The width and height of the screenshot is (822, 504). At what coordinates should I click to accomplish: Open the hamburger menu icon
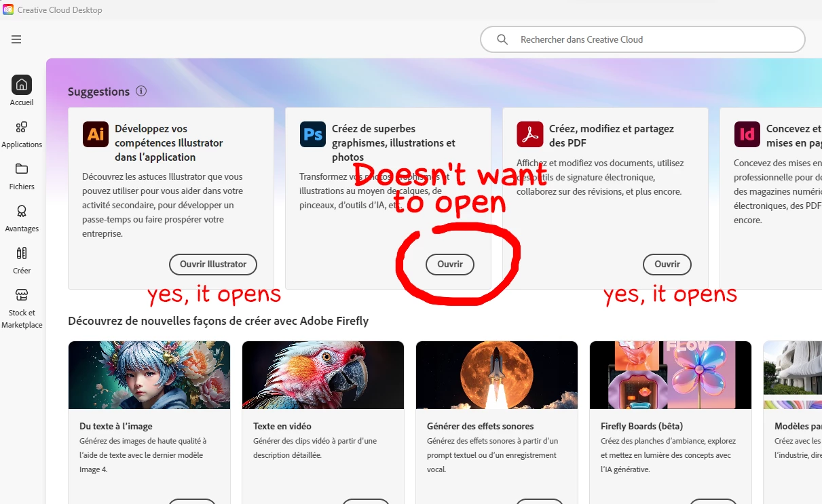click(16, 39)
